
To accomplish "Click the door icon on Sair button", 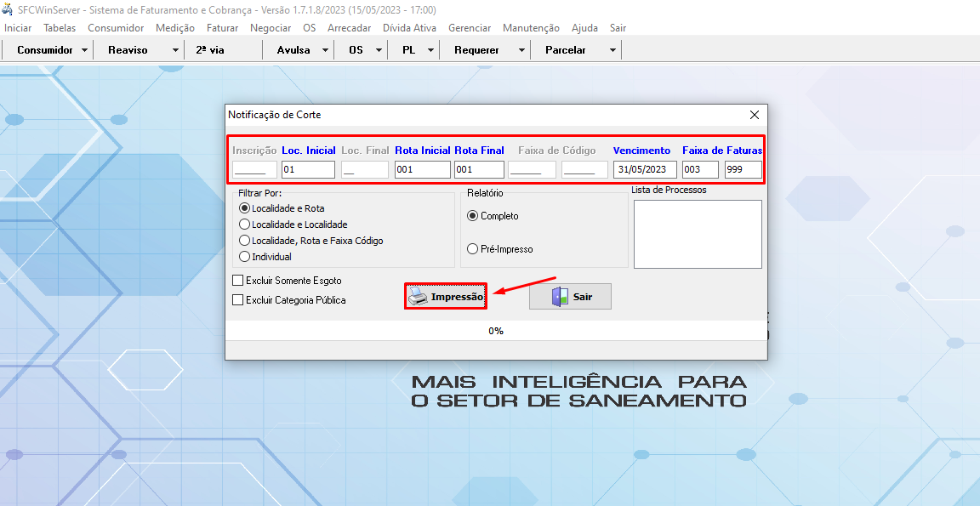I will 559,296.
